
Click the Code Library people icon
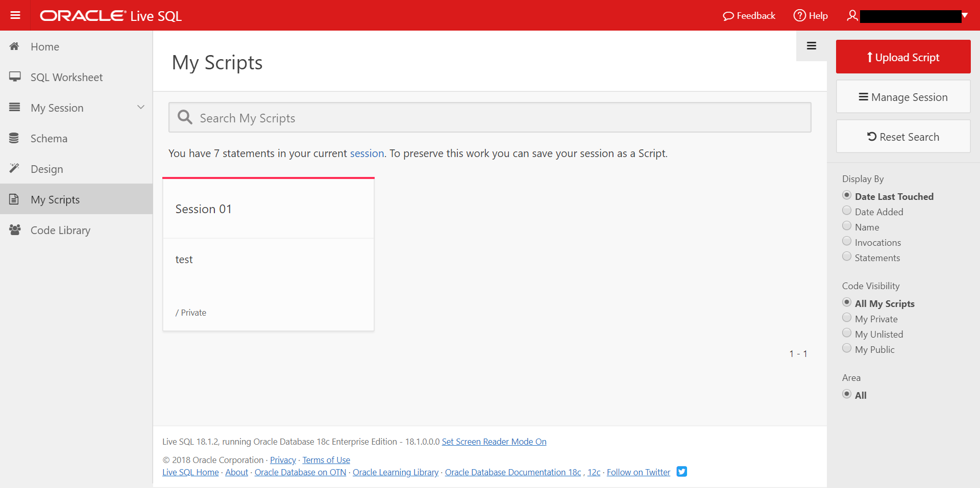click(x=15, y=230)
